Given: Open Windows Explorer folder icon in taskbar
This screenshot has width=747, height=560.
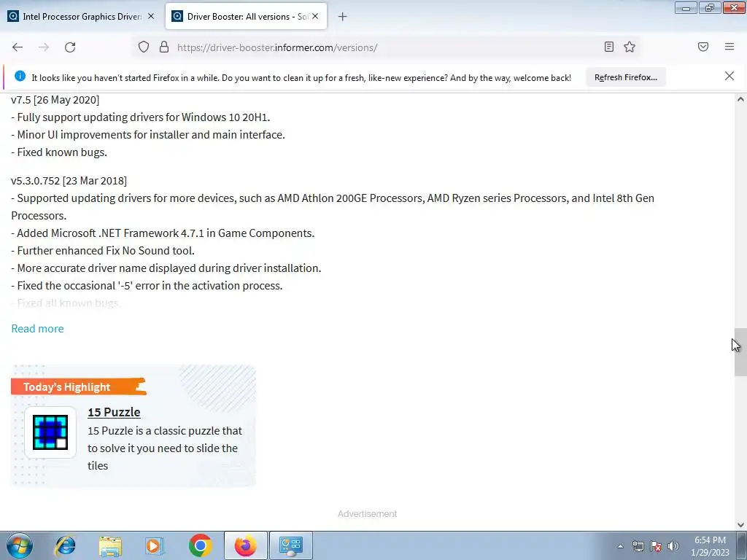Looking at the screenshot, I should (110, 545).
